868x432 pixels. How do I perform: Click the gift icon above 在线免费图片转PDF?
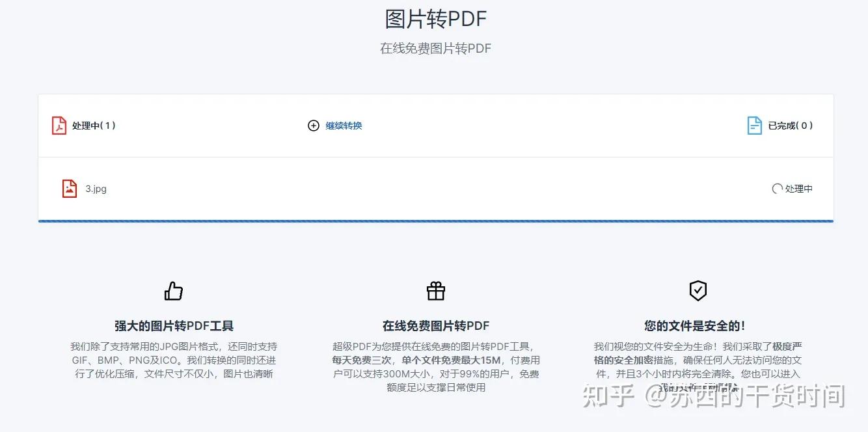pos(435,290)
